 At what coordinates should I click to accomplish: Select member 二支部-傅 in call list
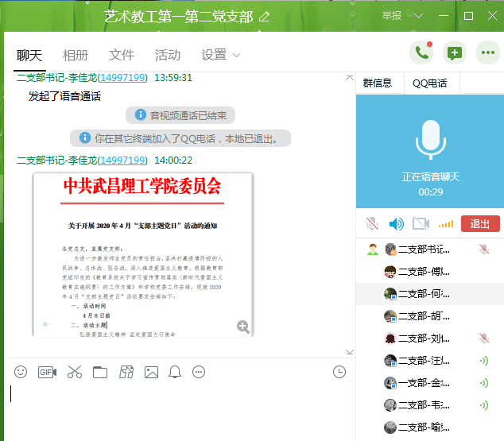pyautogui.click(x=430, y=272)
